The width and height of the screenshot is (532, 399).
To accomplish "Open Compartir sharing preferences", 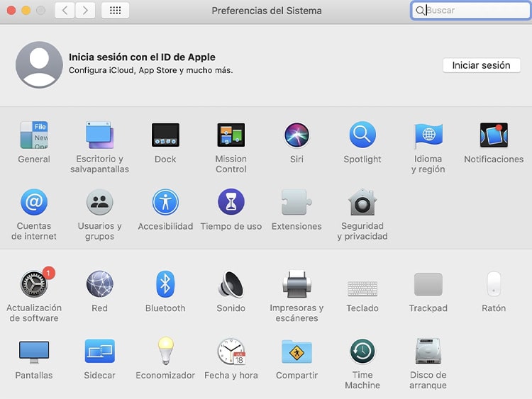I will (297, 352).
